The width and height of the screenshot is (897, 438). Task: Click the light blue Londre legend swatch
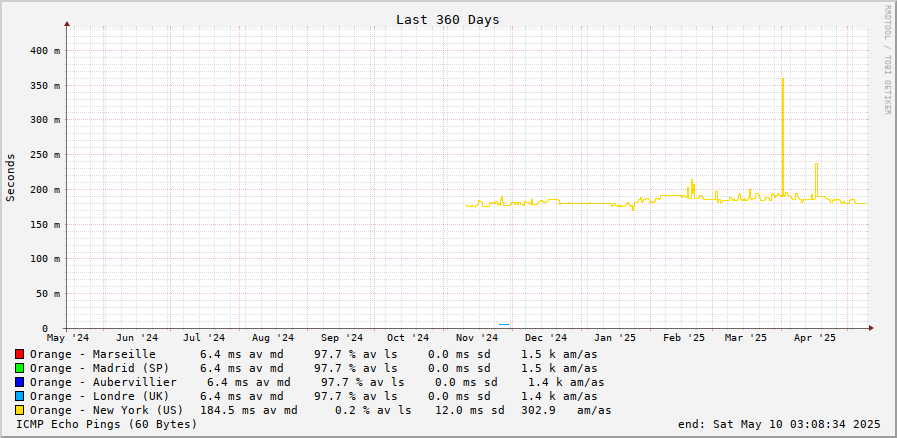(x=19, y=396)
